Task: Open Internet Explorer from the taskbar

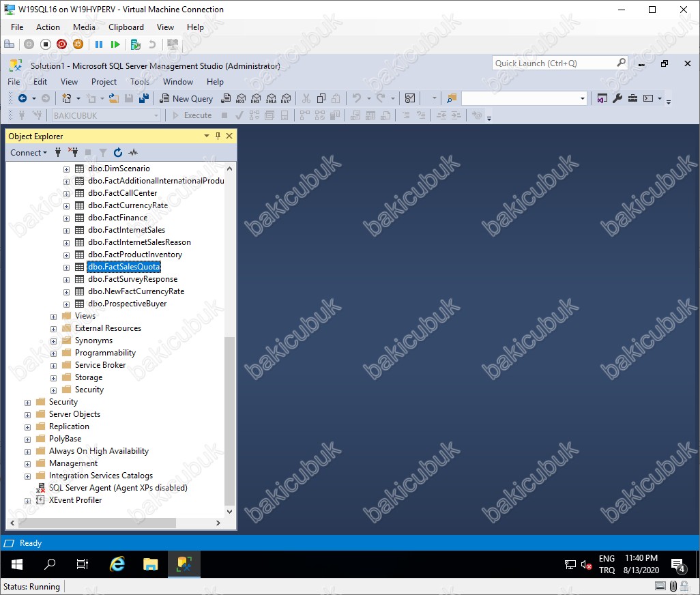Action: pos(117,564)
